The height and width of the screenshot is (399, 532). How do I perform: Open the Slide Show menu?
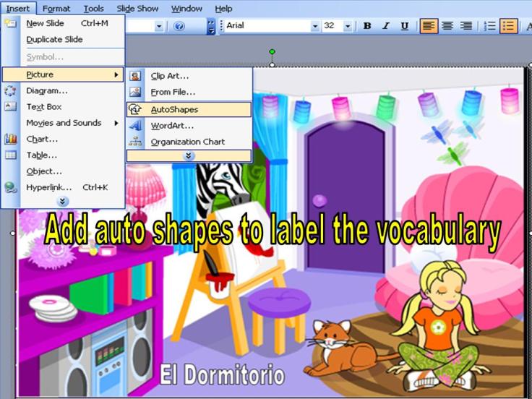click(x=137, y=9)
